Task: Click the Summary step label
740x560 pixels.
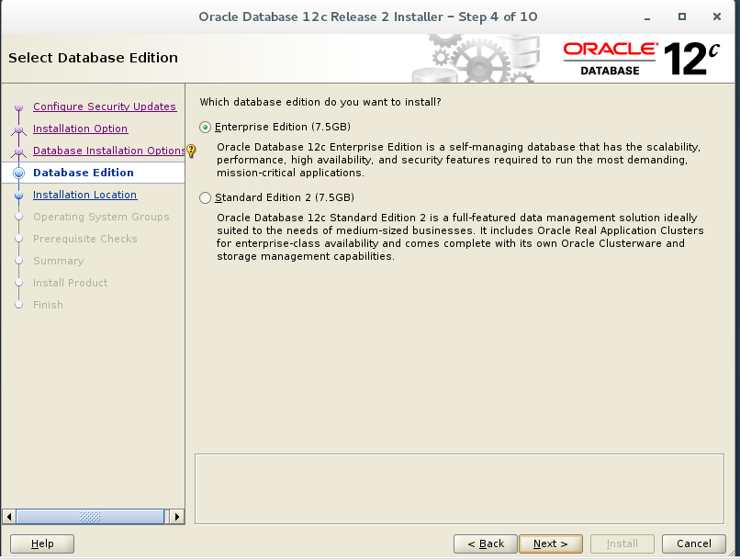Action: tap(58, 261)
